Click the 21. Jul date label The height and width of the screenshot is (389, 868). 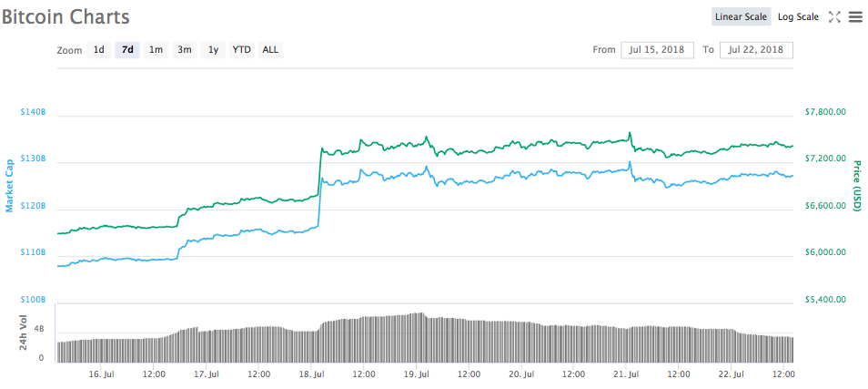click(626, 374)
